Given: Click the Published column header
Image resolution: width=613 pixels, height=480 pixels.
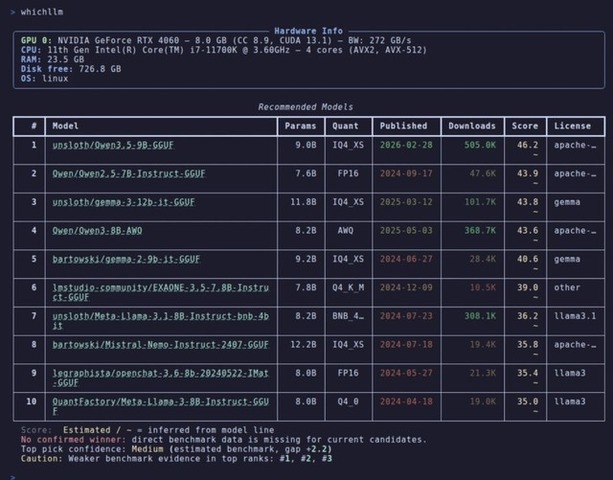Looking at the screenshot, I should [403, 126].
